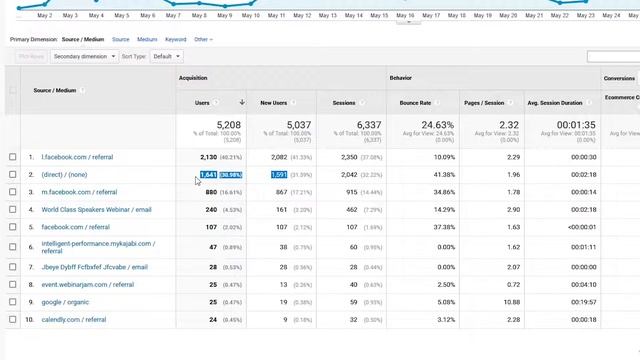Click total New Users value 5,037
Image resolution: width=640 pixels, height=360 pixels.
click(x=299, y=125)
